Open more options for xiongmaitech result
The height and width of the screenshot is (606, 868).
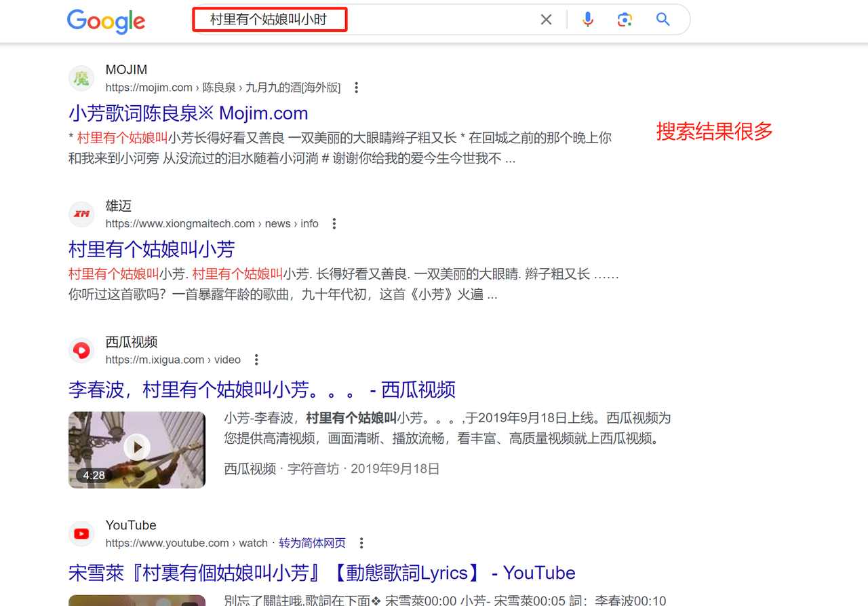[334, 224]
